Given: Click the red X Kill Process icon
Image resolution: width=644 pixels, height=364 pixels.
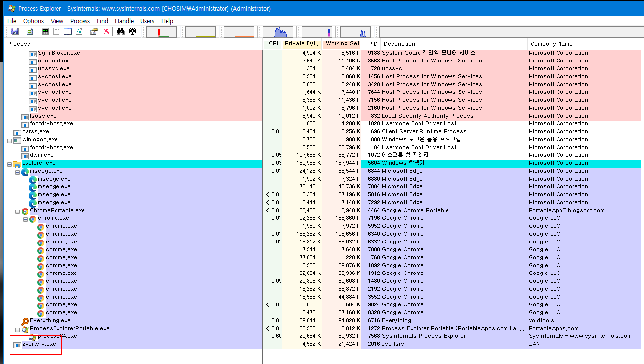Looking at the screenshot, I should (106, 31).
